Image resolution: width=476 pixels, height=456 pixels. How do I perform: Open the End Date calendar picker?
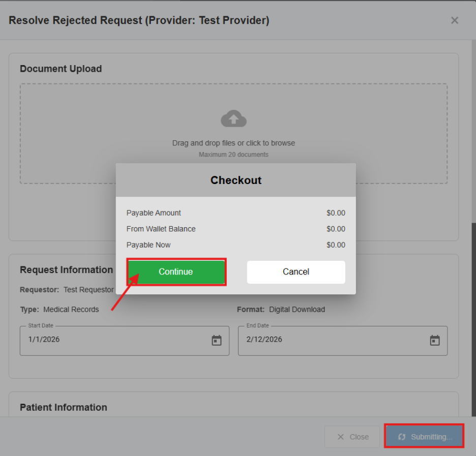coord(435,341)
